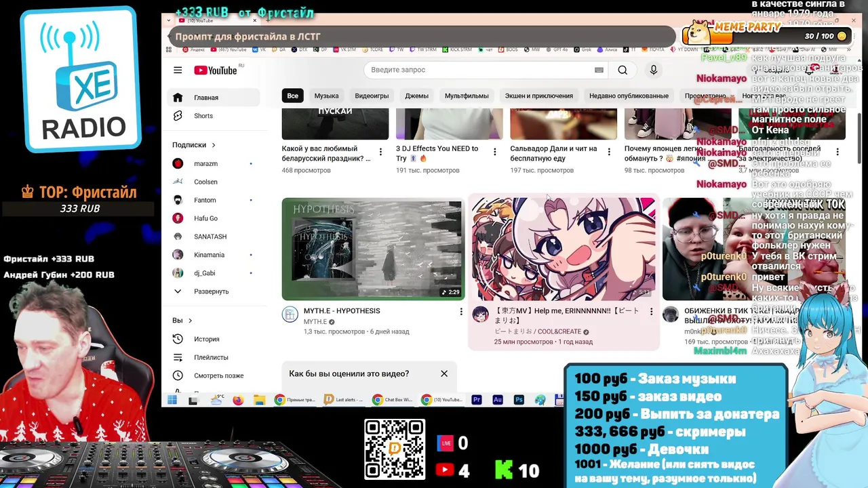Open the MYTH.E channel avatar

point(290,314)
